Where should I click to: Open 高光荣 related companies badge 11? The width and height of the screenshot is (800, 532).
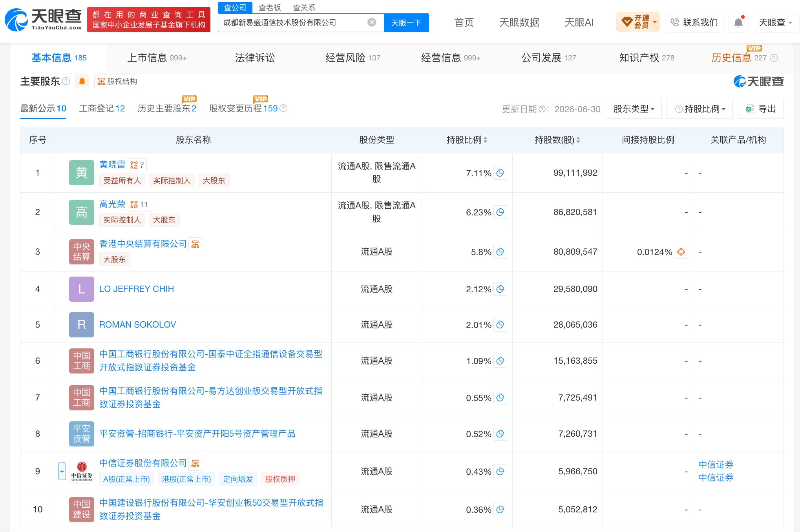[139, 204]
